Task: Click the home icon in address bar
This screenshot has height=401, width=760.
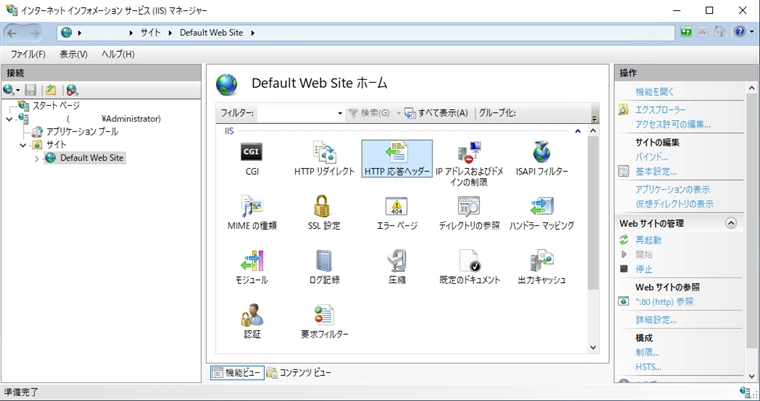Action: 719,32
